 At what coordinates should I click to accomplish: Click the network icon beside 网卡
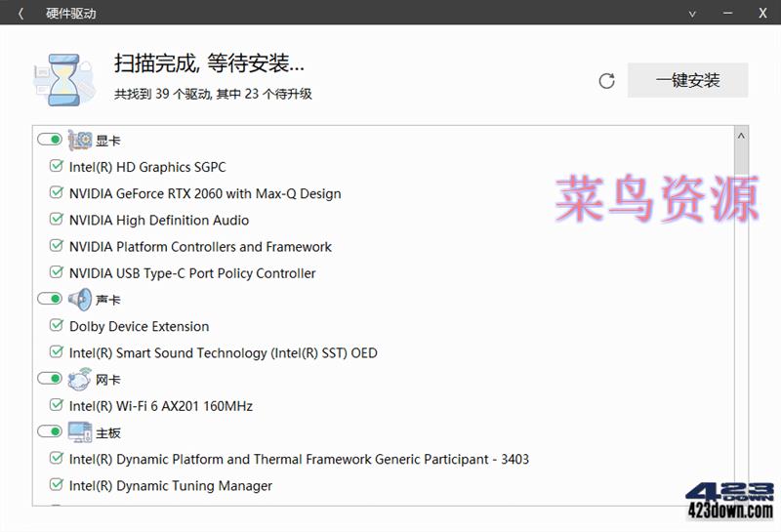coord(80,379)
